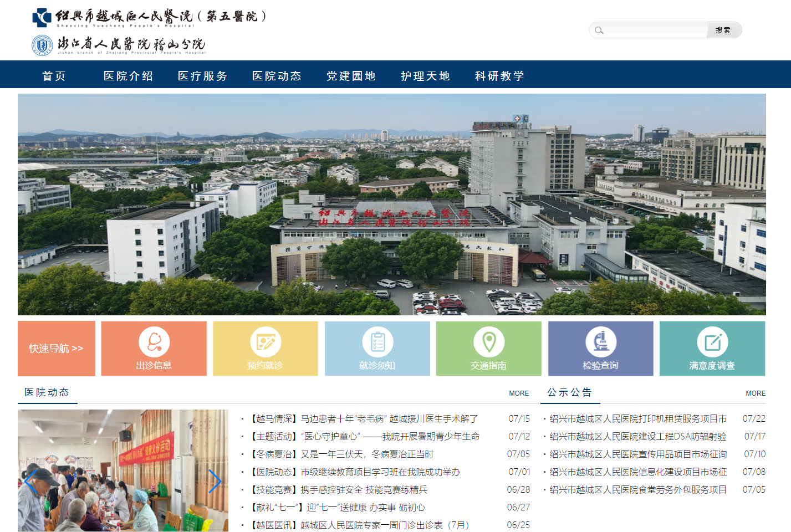Open the 就诊须知 clipboard icon

(x=377, y=342)
